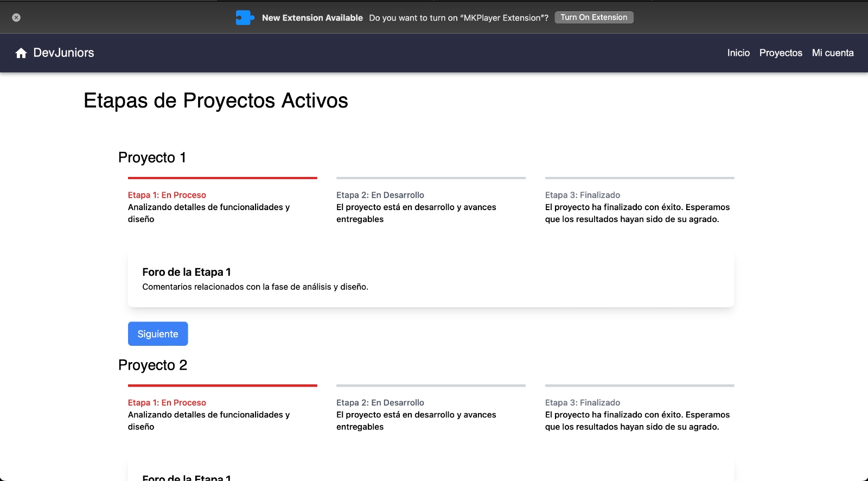Open the DevJuniors brand link
Screen dimensions: 868x481
(x=63, y=53)
